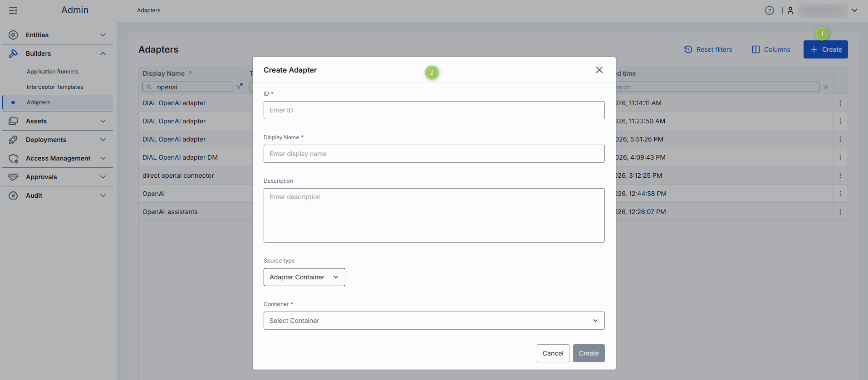Collapse sidebar using the hamburger menu icon

coord(13,10)
